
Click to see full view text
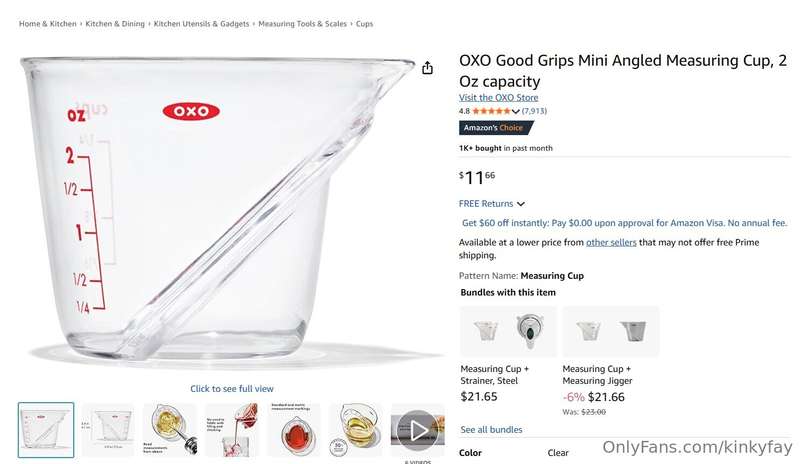pyautogui.click(x=232, y=389)
